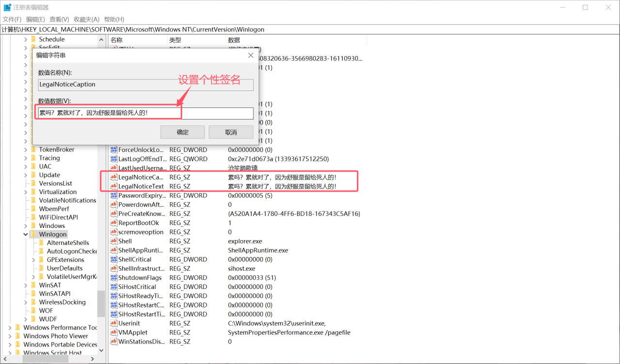Open the 查看(V) menu
The image size is (620, 364).
[59, 19]
